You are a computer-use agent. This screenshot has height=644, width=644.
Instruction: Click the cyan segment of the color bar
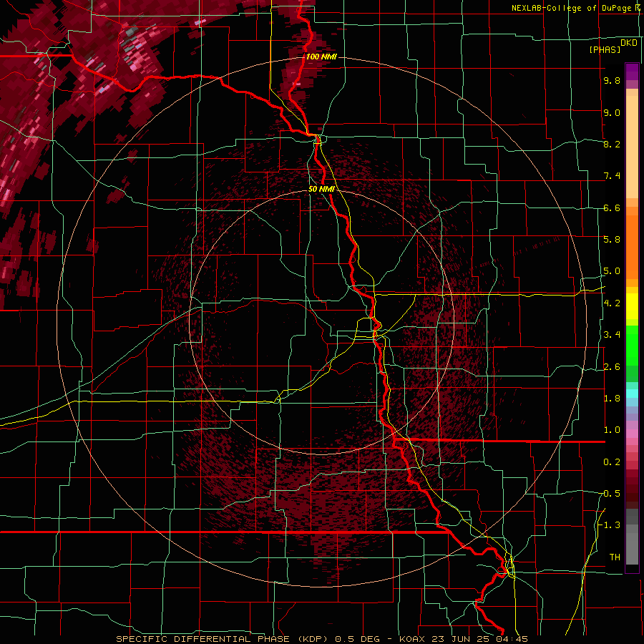coord(632,394)
